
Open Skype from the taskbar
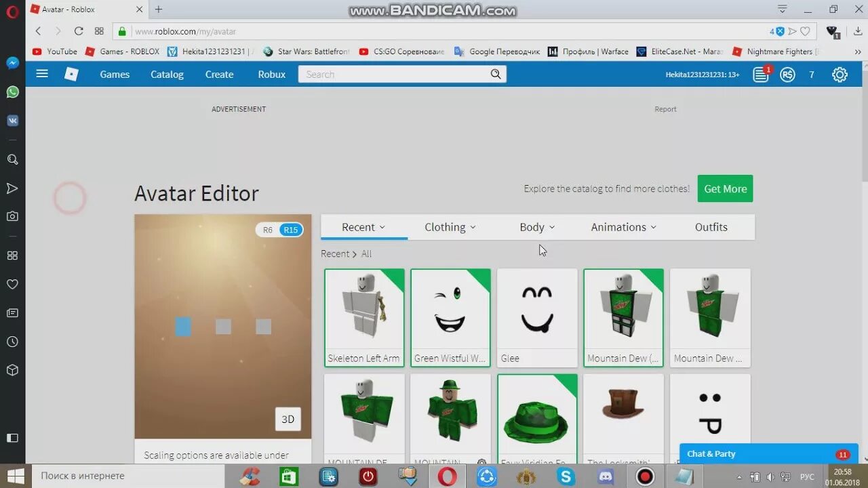pos(566,476)
